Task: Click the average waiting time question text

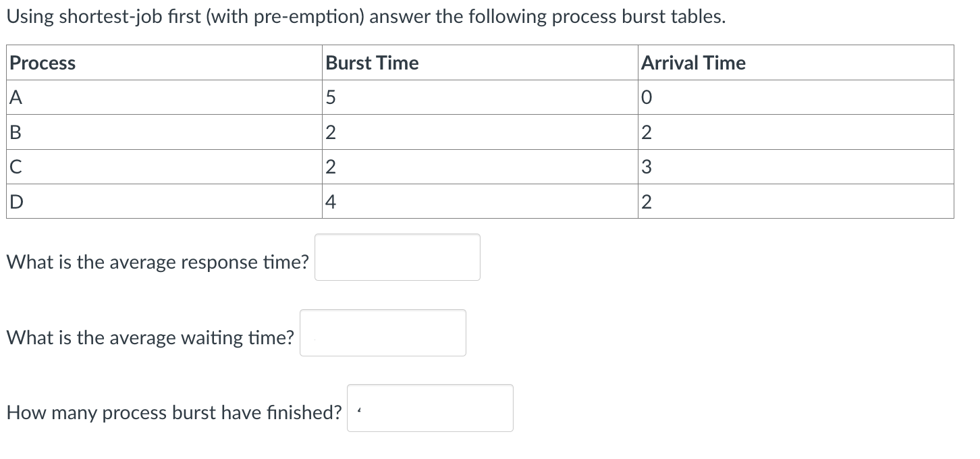Action: click(148, 337)
